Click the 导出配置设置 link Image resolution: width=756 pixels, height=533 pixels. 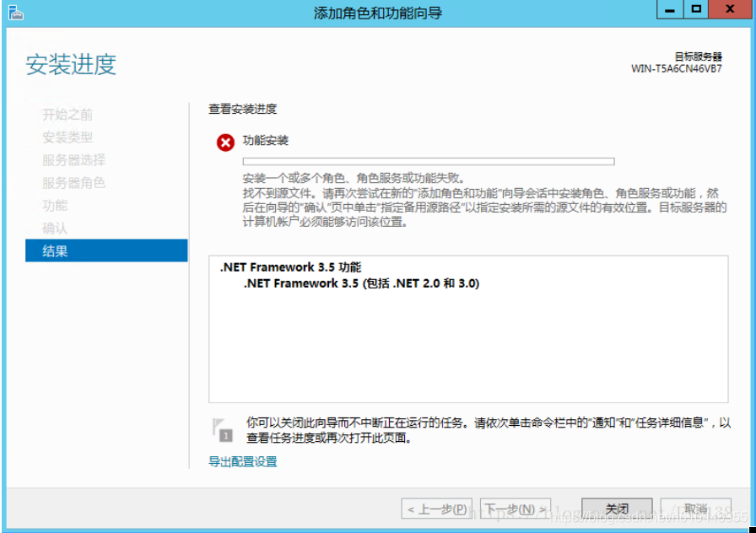pos(243,461)
